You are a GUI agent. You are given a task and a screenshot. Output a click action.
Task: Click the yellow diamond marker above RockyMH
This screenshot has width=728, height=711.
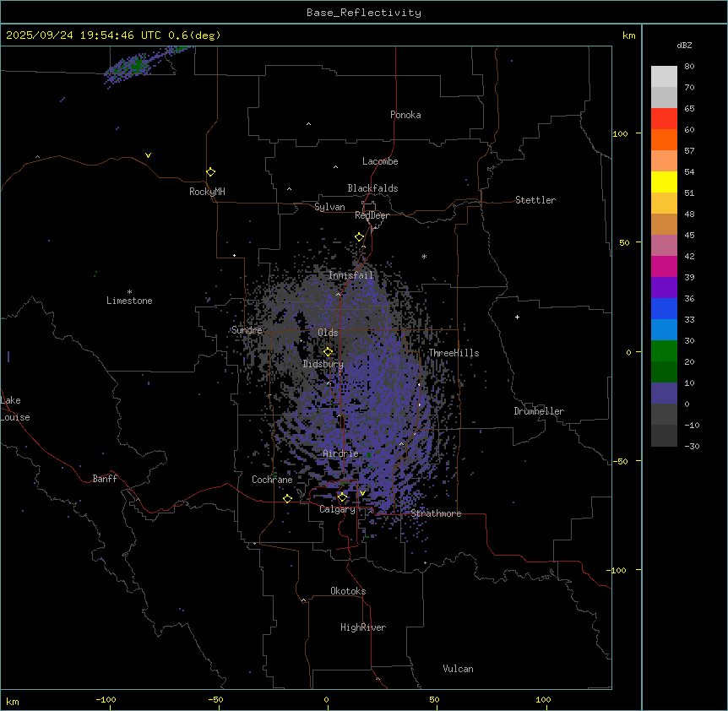pos(210,171)
